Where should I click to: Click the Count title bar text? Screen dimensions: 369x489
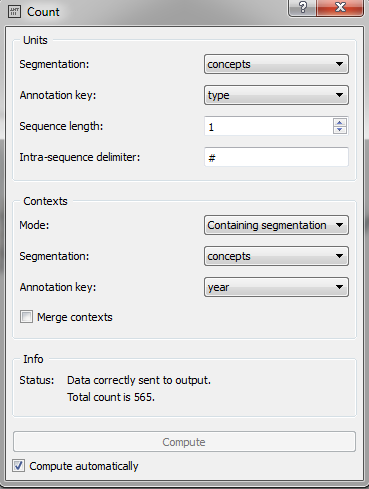coord(43,12)
